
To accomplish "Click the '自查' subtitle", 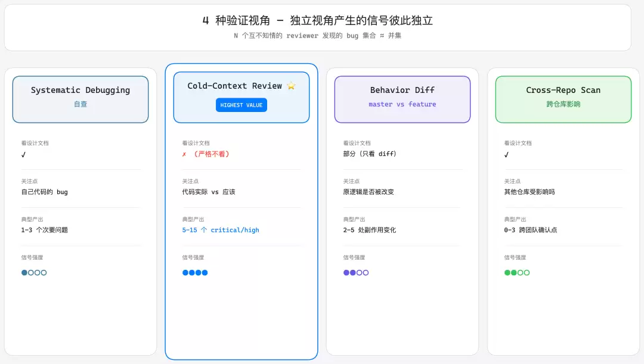I will (x=80, y=104).
